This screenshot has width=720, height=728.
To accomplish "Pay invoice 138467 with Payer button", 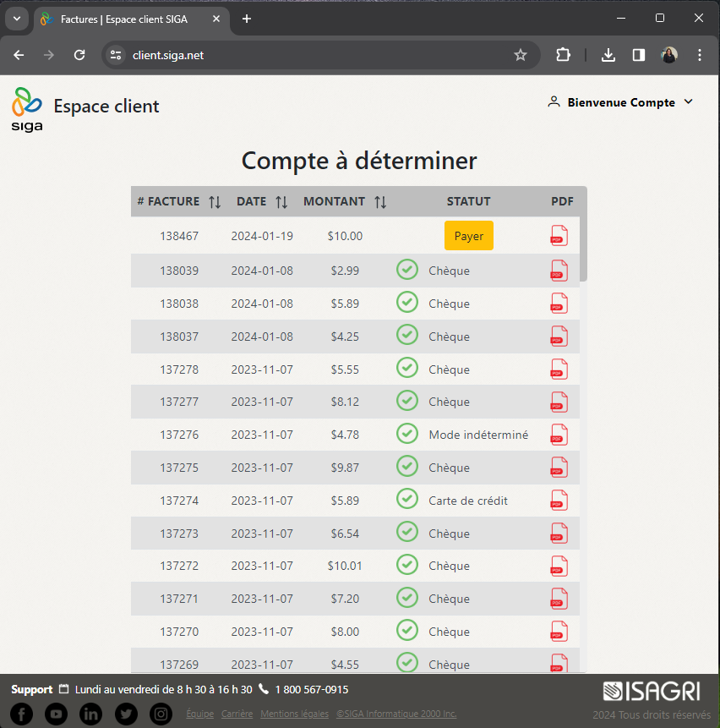I will click(468, 236).
